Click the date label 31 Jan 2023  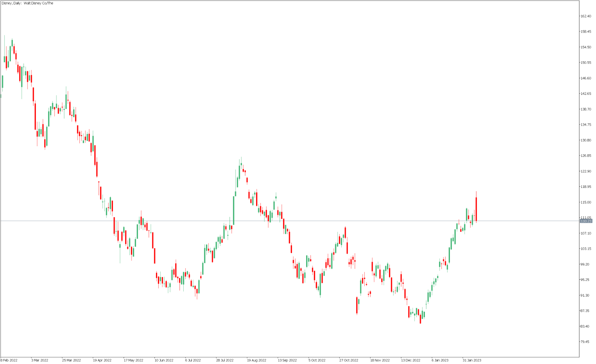tap(472, 360)
